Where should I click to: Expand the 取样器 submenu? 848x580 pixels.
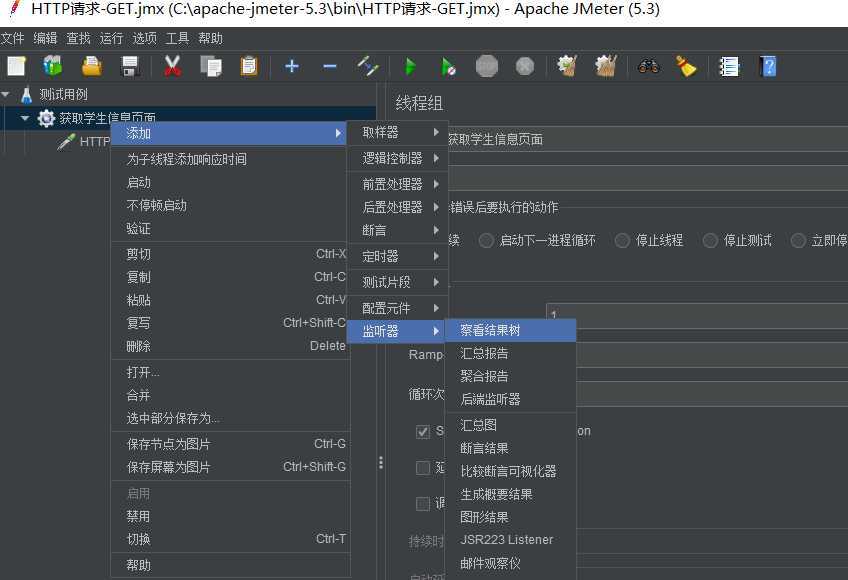[398, 133]
